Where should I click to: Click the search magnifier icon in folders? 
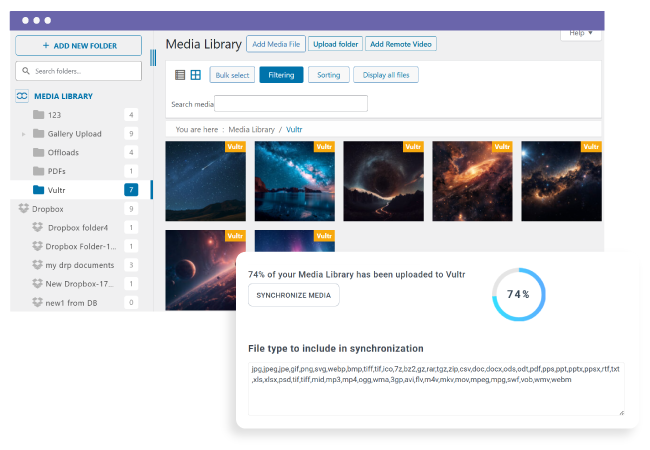[x=26, y=72]
